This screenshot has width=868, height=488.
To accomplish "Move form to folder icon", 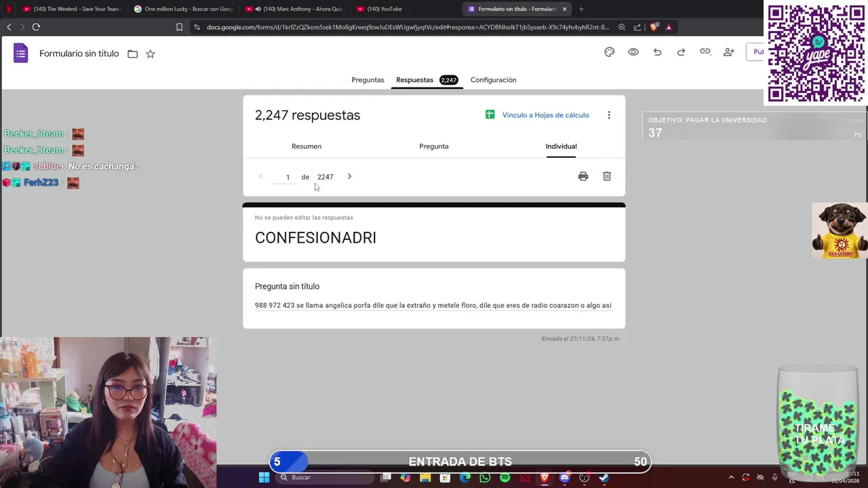I will 133,54.
